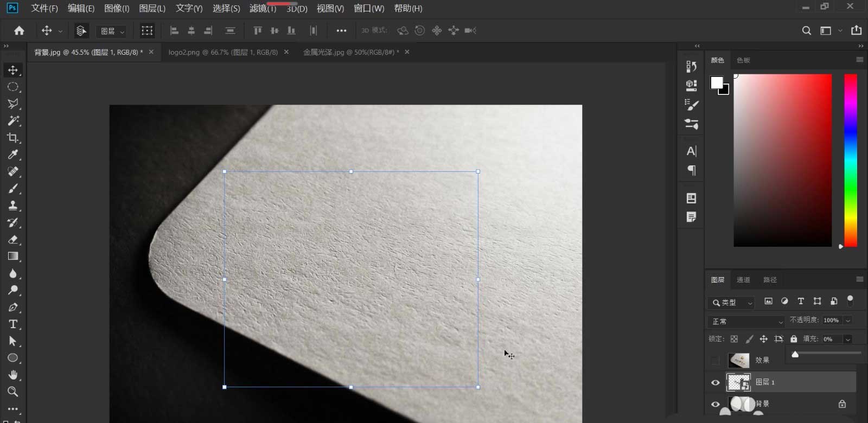Viewport: 868px width, 423px height.
Task: Toggle lock all padlock
Action: point(794,339)
